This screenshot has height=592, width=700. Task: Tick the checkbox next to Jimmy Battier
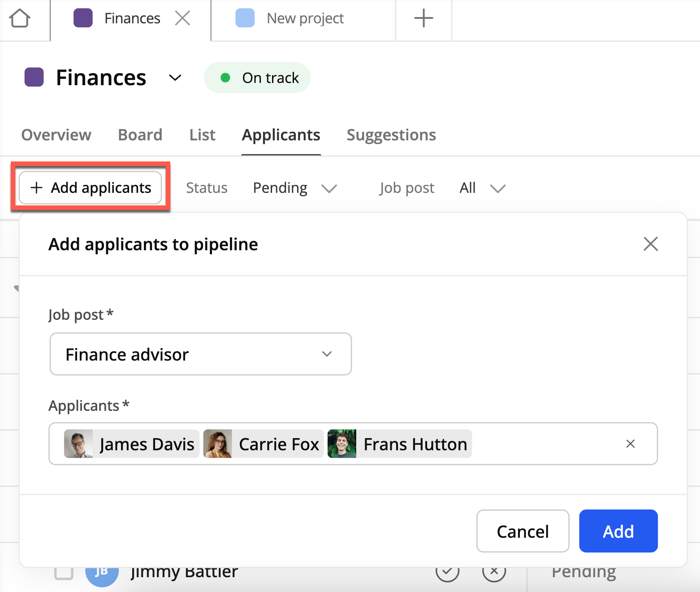tap(64, 573)
